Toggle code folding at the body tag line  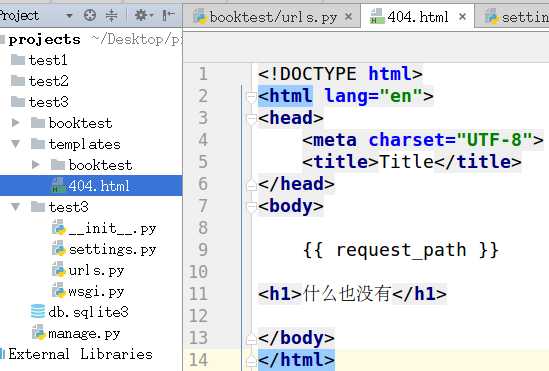[251, 206]
